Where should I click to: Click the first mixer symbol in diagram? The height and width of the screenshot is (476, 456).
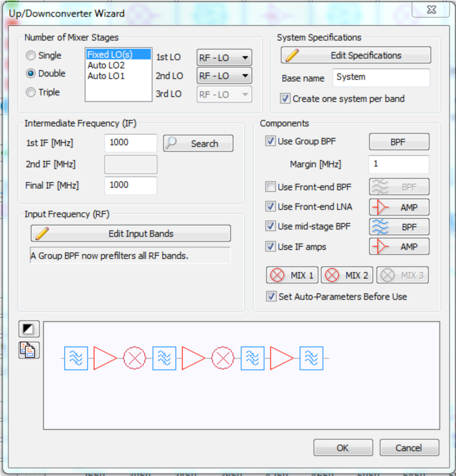point(135,358)
